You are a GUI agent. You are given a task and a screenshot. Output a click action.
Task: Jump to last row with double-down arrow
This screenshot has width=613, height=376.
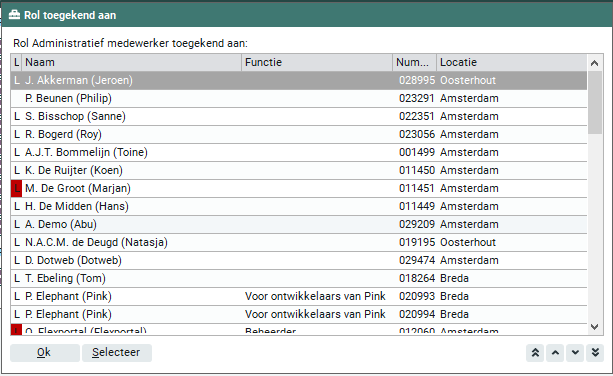(595, 353)
